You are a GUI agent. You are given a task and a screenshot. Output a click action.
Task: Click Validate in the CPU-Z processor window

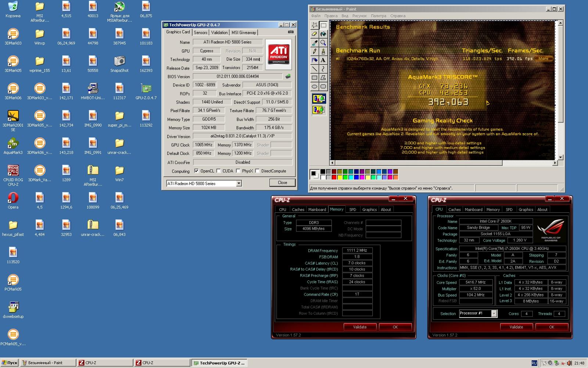[x=516, y=327]
